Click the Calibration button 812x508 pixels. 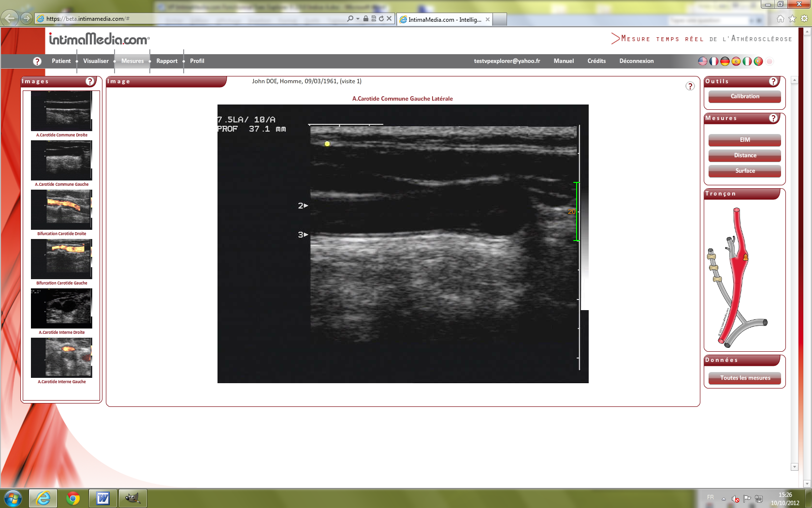tap(744, 96)
